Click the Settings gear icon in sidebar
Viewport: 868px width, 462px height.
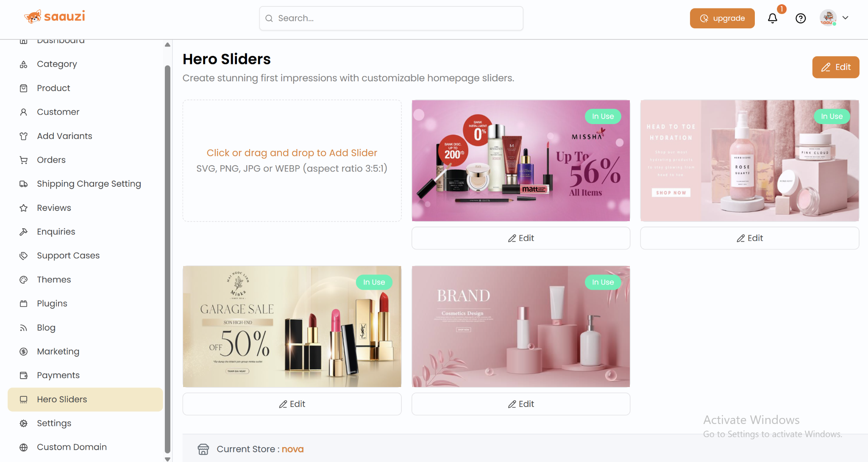24,423
